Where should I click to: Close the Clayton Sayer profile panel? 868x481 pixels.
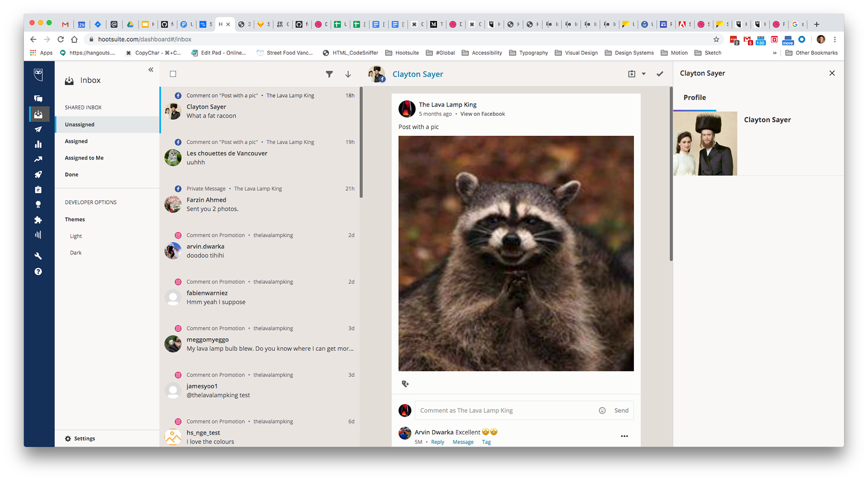click(x=832, y=73)
